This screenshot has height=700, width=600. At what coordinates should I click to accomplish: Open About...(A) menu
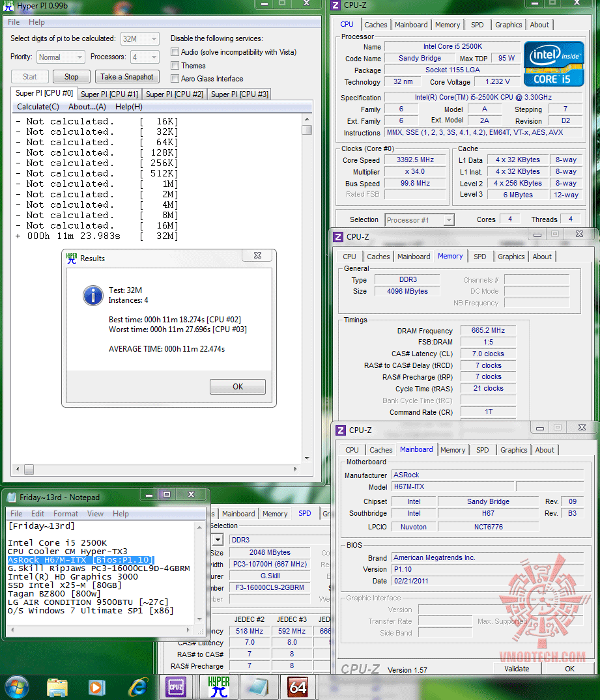(x=87, y=107)
